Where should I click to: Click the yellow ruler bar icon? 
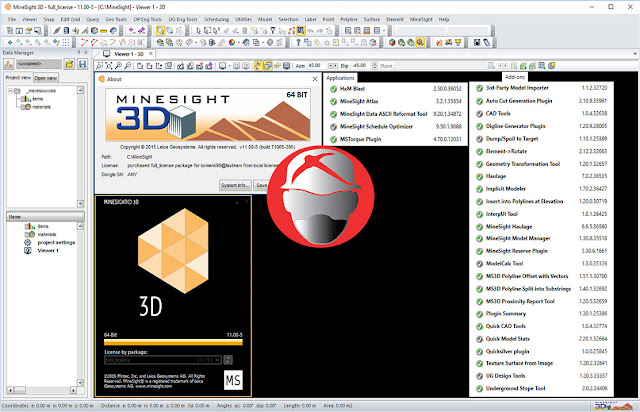tap(104, 31)
